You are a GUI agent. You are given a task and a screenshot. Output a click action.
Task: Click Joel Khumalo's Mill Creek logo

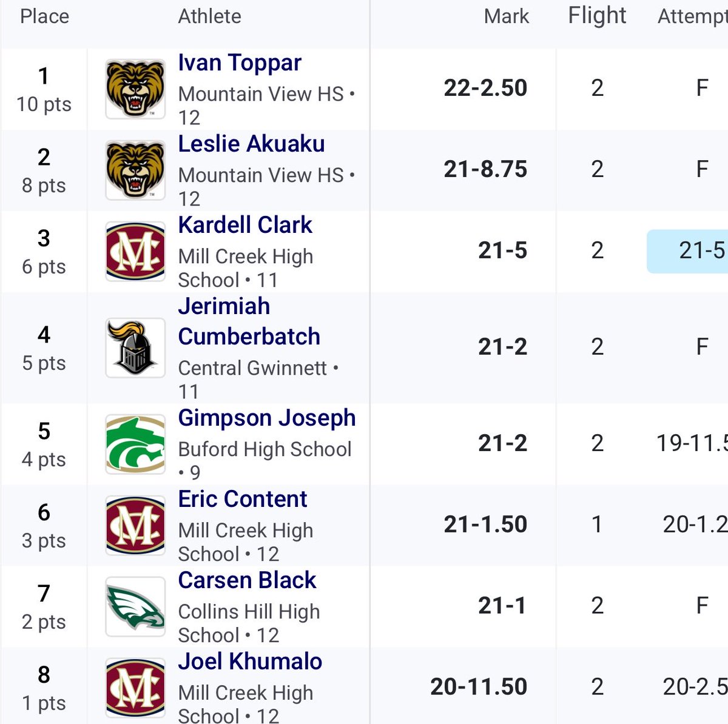pyautogui.click(x=135, y=688)
